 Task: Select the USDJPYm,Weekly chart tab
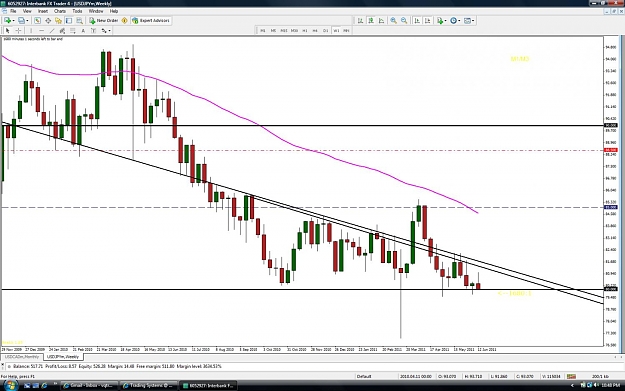63,357
